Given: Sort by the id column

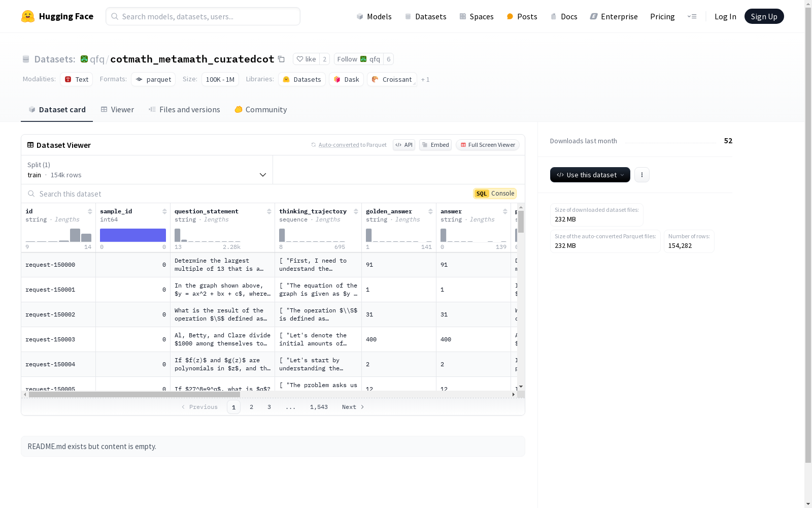Looking at the screenshot, I should click(x=90, y=211).
